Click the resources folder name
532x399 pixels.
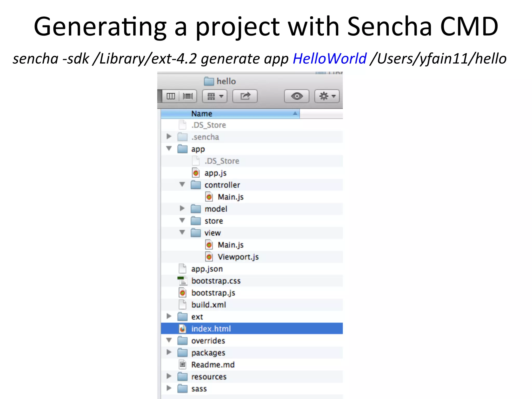coord(209,376)
